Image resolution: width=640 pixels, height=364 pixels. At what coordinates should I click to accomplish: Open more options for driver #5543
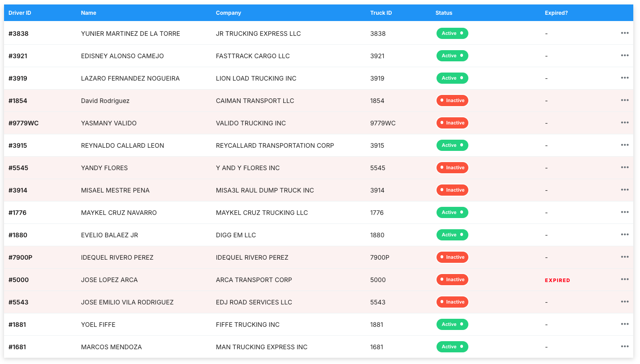coord(625,302)
